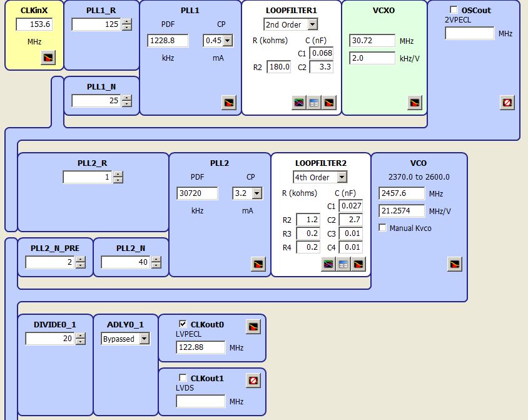Click LOOPFILTER2 C2 field

click(x=351, y=220)
